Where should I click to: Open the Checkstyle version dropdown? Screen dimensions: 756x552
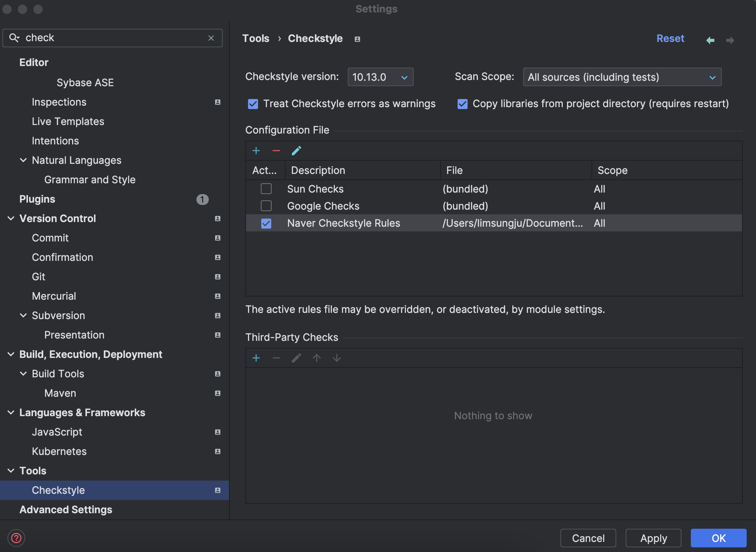[380, 77]
